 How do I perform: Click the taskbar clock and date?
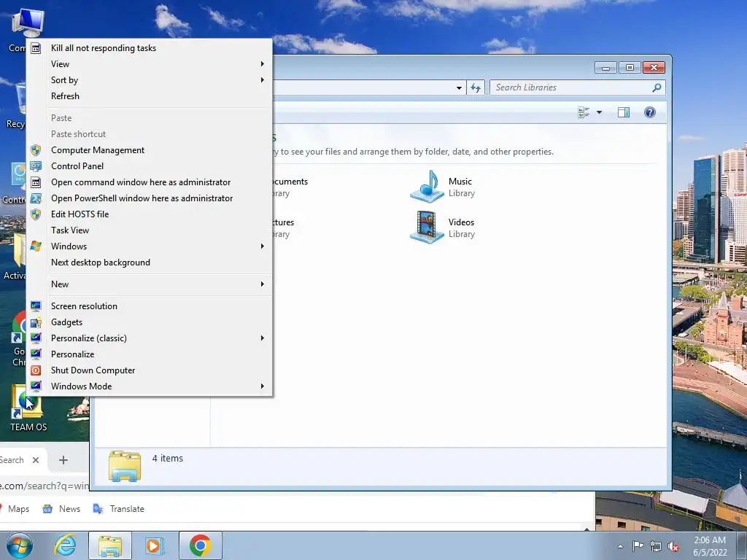pyautogui.click(x=710, y=546)
